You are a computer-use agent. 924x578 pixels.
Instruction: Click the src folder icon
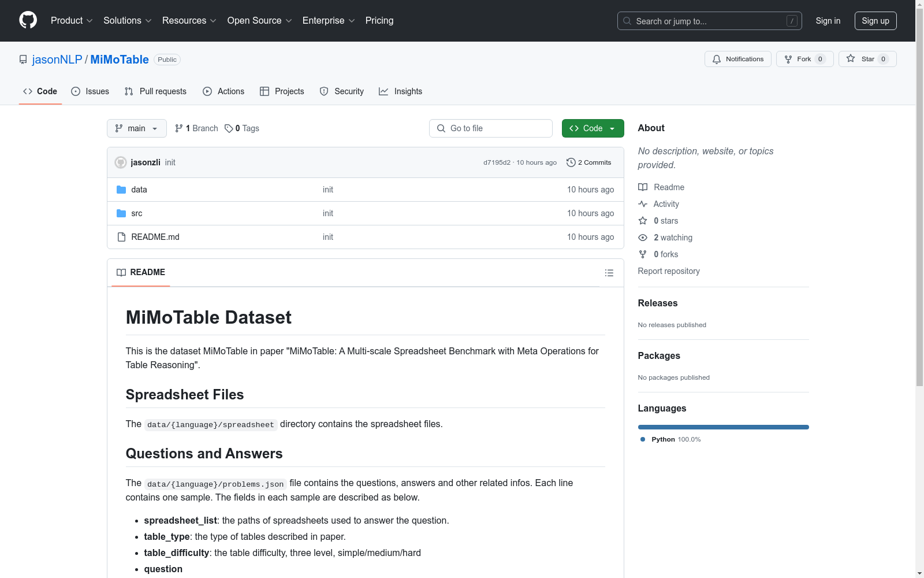tap(121, 213)
